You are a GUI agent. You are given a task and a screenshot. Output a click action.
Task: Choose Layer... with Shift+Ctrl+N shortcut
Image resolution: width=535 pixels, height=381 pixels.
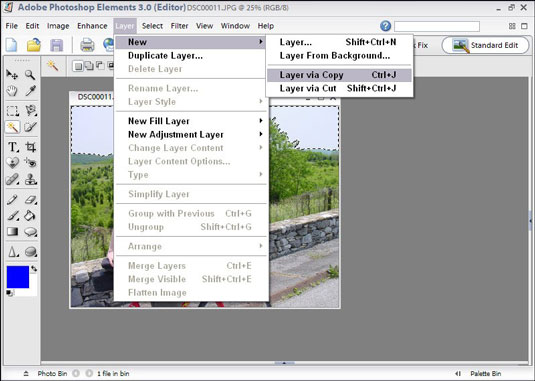pos(339,42)
